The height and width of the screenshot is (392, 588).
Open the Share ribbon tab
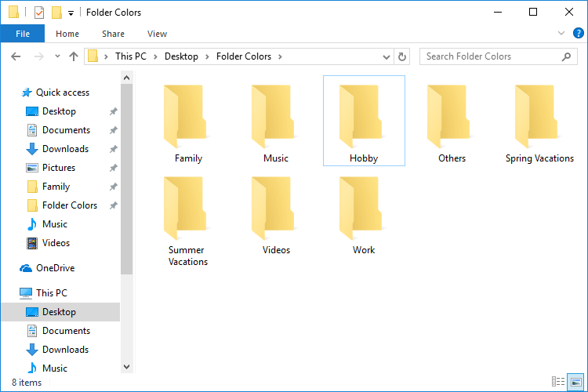point(113,34)
